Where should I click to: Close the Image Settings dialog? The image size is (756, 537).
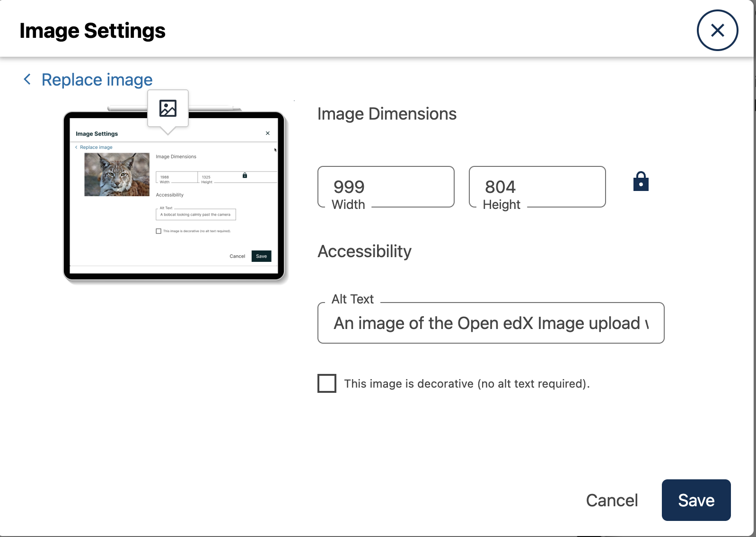coord(717,30)
